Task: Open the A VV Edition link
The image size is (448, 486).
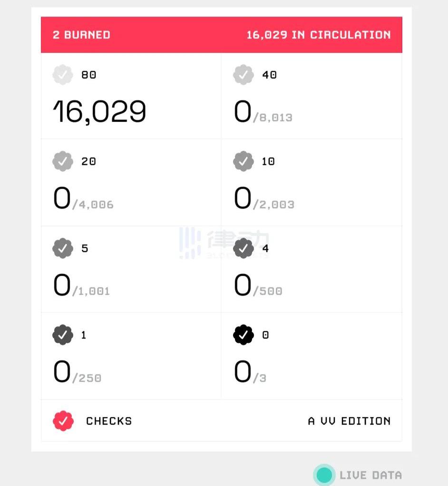Action: (349, 421)
